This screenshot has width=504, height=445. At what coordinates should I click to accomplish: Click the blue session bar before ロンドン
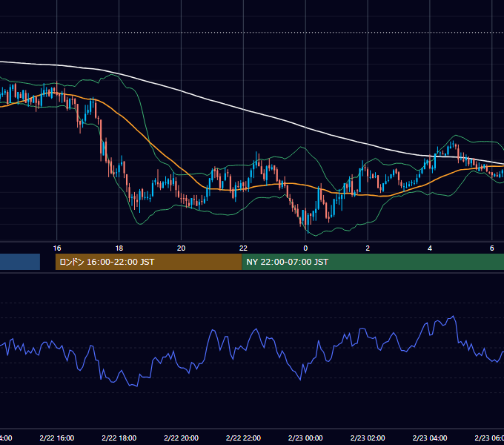[20, 262]
